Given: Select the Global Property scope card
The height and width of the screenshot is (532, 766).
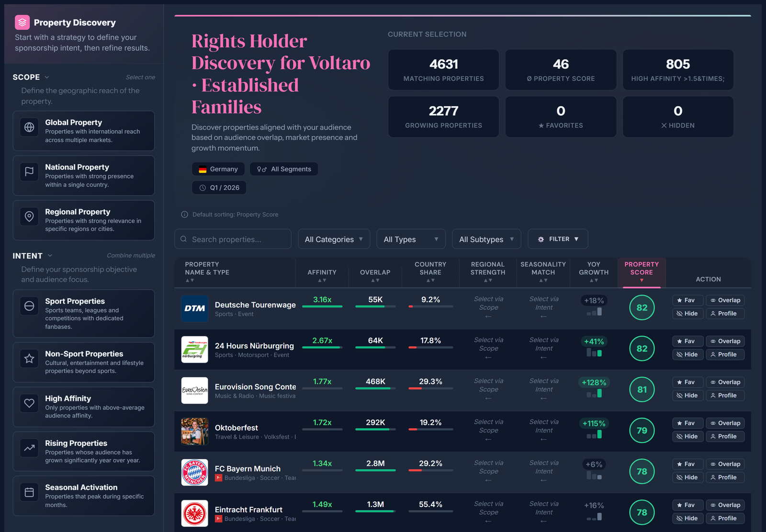Looking at the screenshot, I should tap(84, 131).
